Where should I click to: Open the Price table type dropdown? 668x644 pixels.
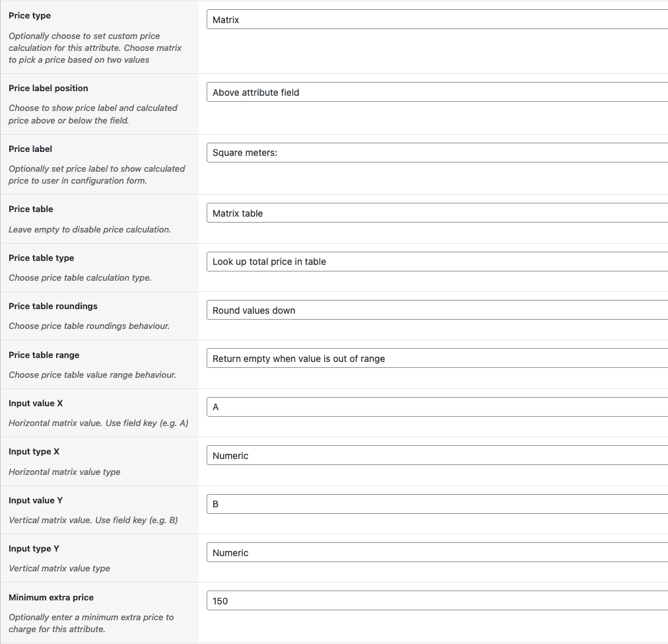click(437, 262)
